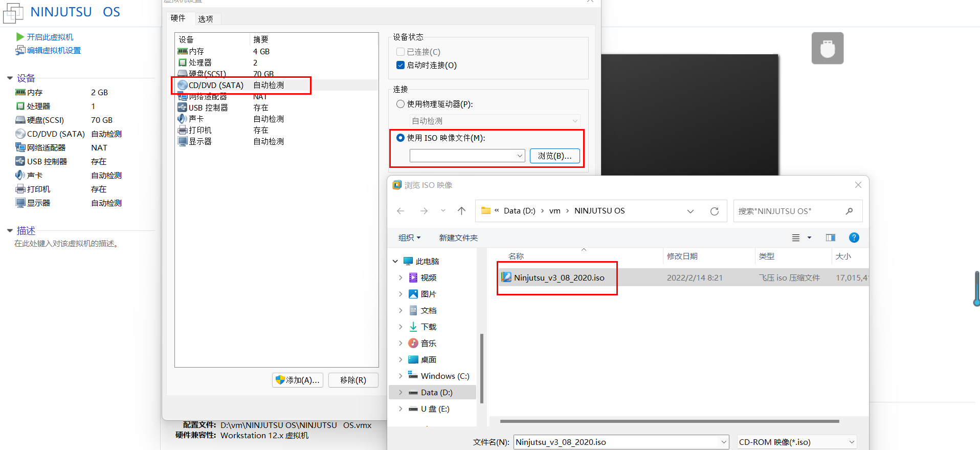Image resolution: width=980 pixels, height=450 pixels.
Task: Click the hard disk (SCSI) icon in the main window
Action: pyautogui.click(x=20, y=120)
